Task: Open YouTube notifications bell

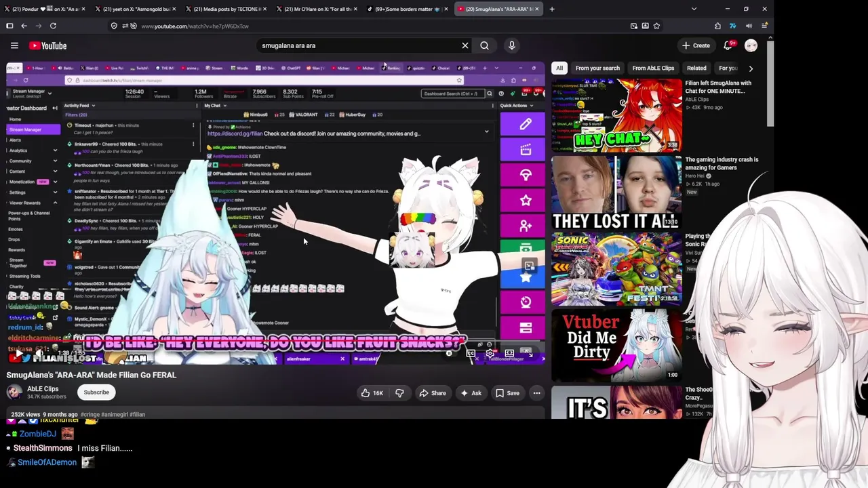Action: pos(728,45)
